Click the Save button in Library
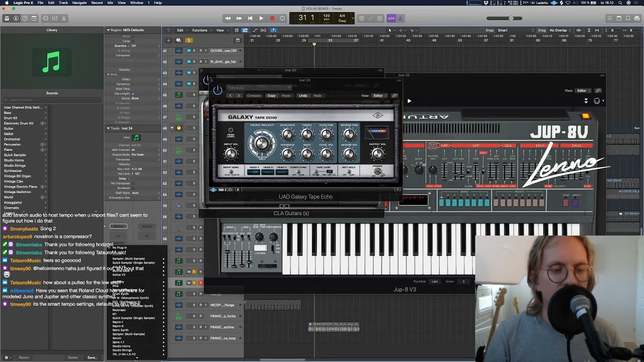The width and height of the screenshot is (644, 362). (x=92, y=357)
